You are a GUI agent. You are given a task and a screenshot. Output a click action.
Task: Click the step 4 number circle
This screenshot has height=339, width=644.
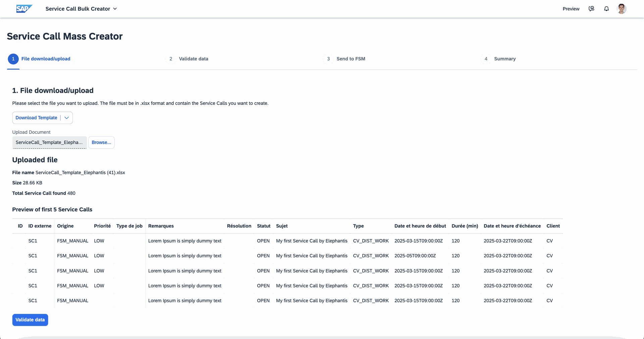coord(486,59)
